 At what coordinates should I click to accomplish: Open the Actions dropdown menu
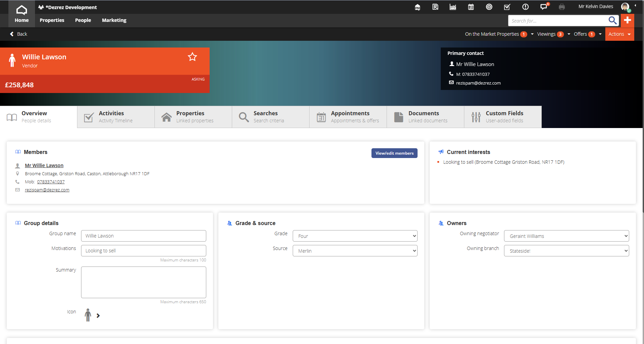tap(619, 34)
